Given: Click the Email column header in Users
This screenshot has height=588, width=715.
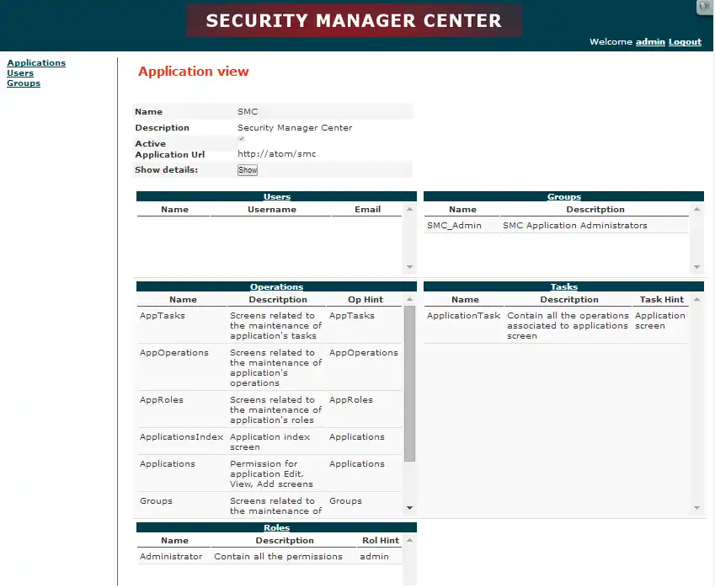Looking at the screenshot, I should pos(367,210).
